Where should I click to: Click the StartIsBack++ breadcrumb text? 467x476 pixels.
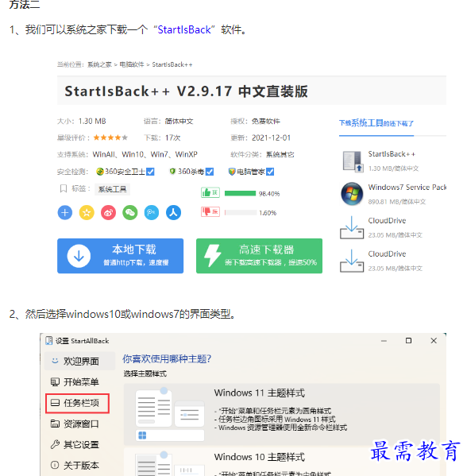172,64
